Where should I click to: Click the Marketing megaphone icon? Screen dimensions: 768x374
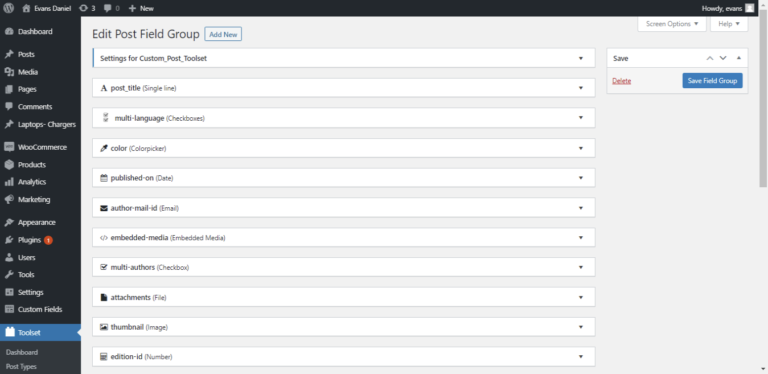click(x=9, y=200)
